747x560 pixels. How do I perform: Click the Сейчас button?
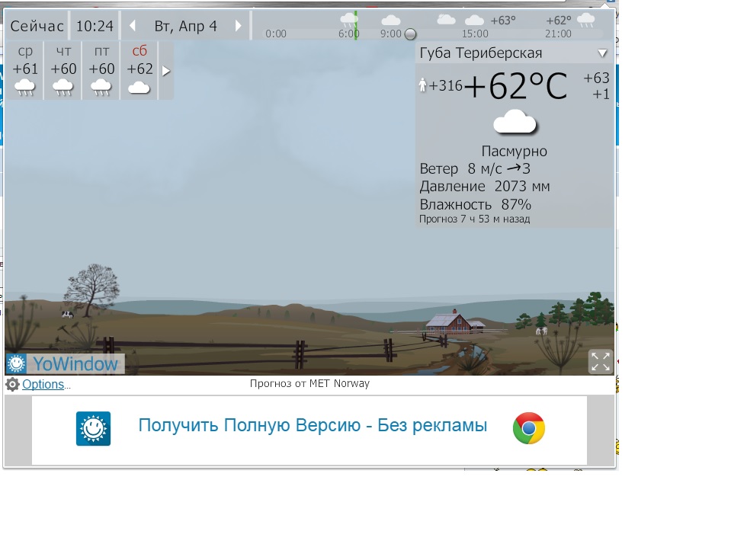click(37, 26)
